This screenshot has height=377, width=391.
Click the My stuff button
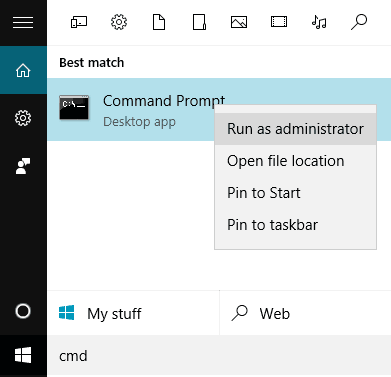point(133,313)
